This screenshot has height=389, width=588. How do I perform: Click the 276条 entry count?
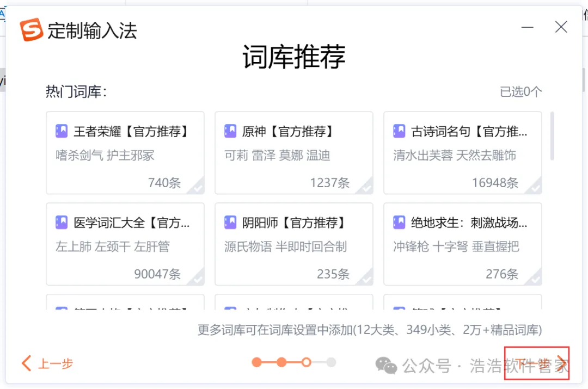(502, 274)
